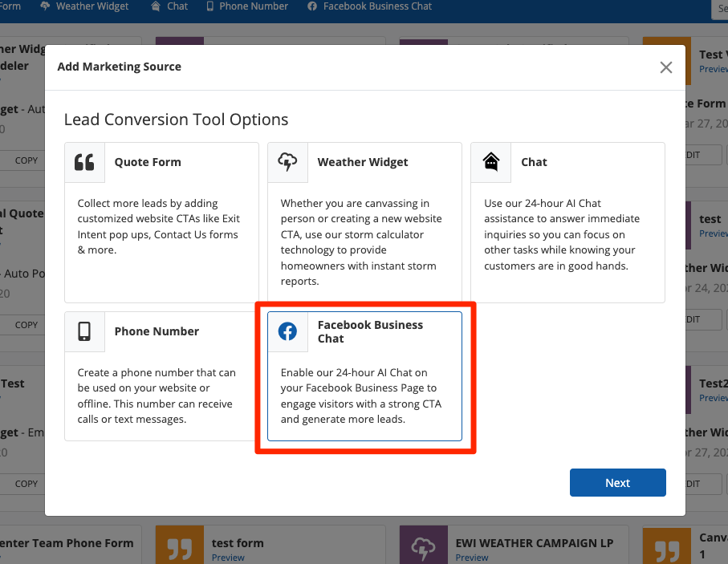
Task: Close the Add Marketing Source dialog
Action: pyautogui.click(x=665, y=67)
